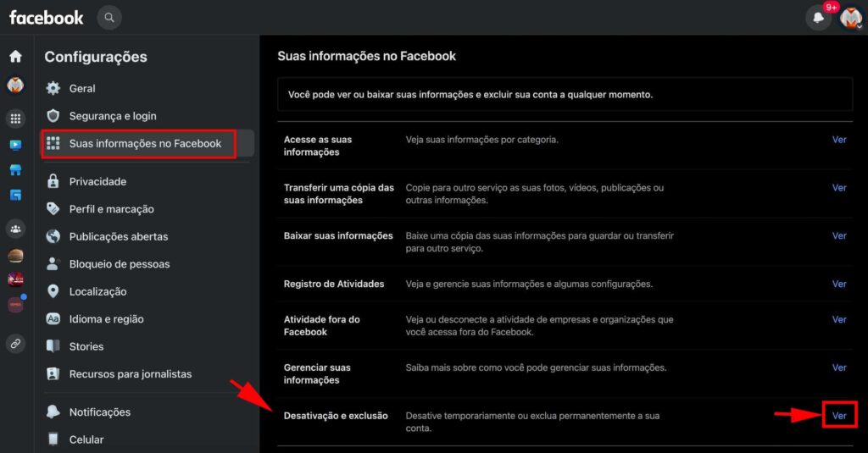The width and height of the screenshot is (868, 453).
Task: Click Ver next to Baixar suas informações
Action: coord(839,236)
